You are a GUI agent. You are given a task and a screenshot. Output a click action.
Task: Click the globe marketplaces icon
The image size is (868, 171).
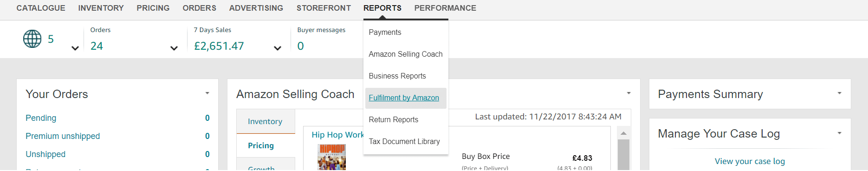coord(32,39)
